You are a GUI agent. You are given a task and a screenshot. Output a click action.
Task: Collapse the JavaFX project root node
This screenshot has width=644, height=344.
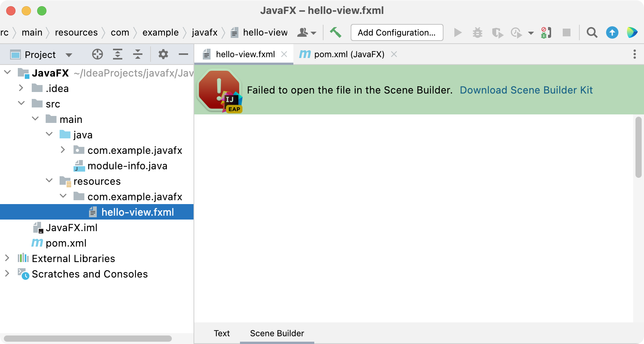7,72
